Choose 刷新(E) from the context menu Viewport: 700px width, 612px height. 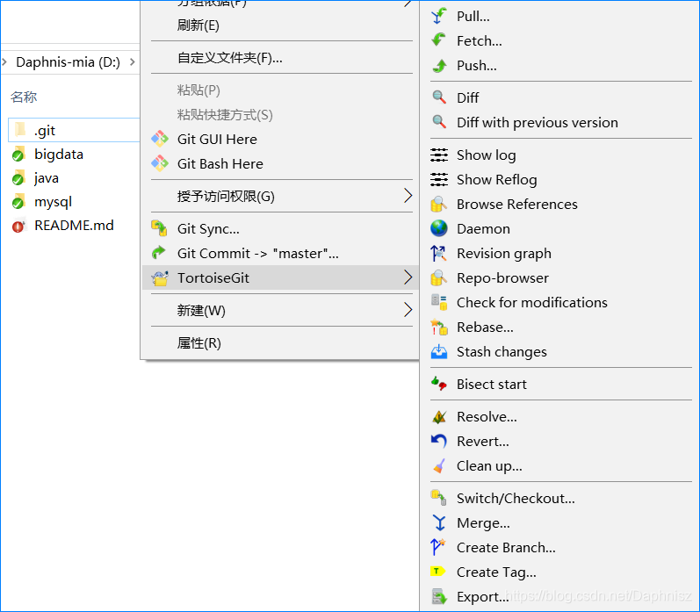tap(280, 25)
